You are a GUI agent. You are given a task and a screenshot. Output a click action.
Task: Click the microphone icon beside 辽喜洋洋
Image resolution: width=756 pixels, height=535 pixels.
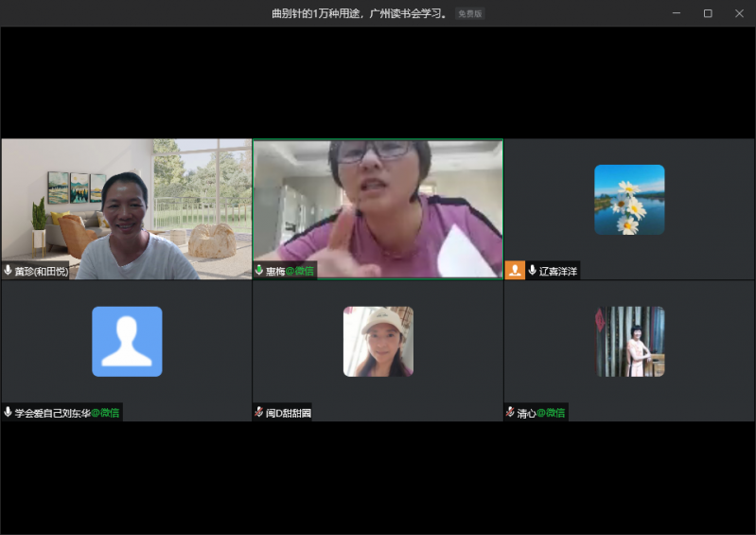pos(532,271)
